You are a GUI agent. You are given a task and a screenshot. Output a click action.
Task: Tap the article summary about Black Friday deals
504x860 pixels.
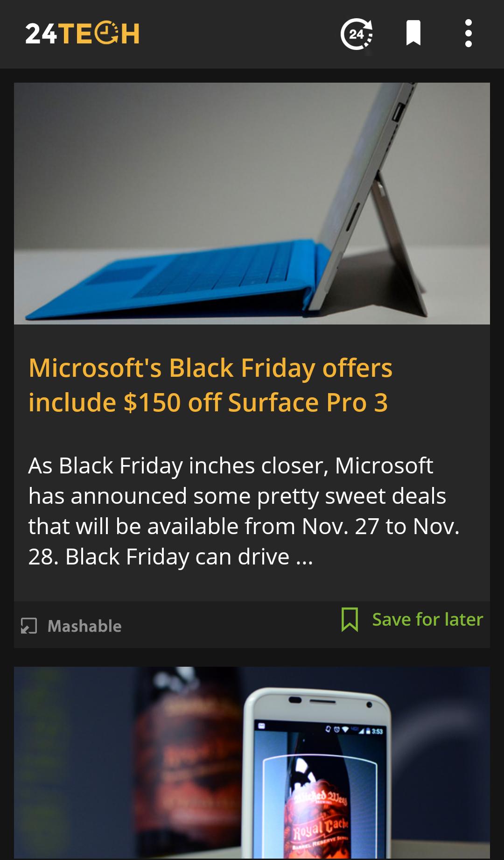pos(244,511)
